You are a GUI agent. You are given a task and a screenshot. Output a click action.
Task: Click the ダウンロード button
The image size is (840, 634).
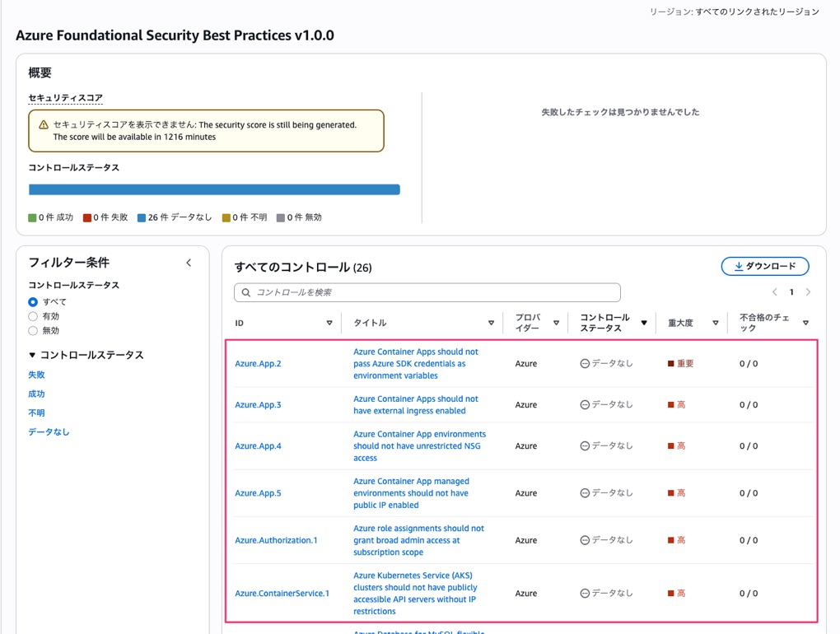(765, 266)
